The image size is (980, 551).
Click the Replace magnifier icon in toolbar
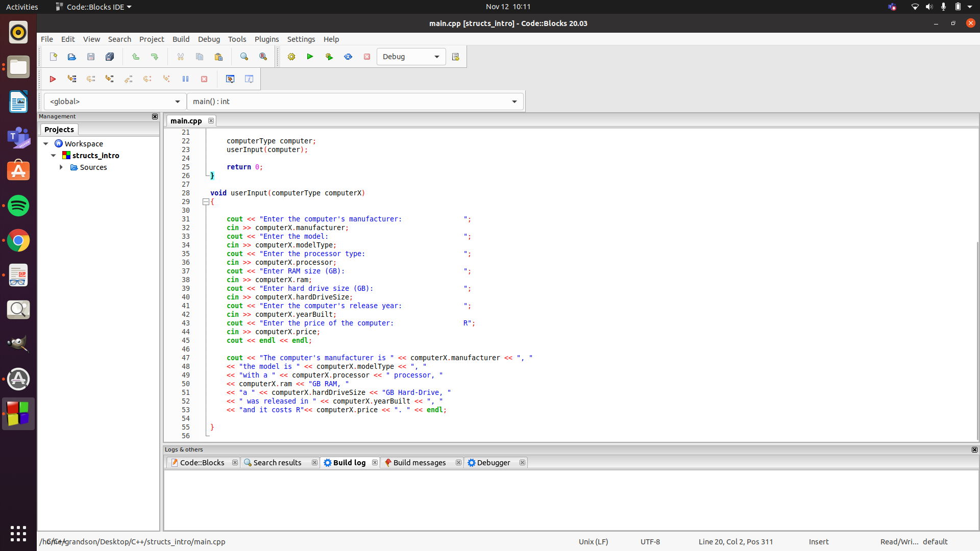(263, 57)
